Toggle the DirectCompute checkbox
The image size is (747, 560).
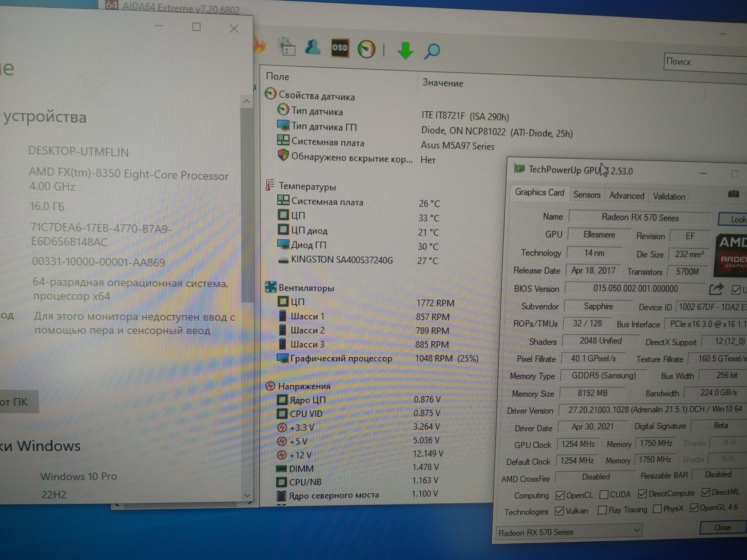(642, 494)
